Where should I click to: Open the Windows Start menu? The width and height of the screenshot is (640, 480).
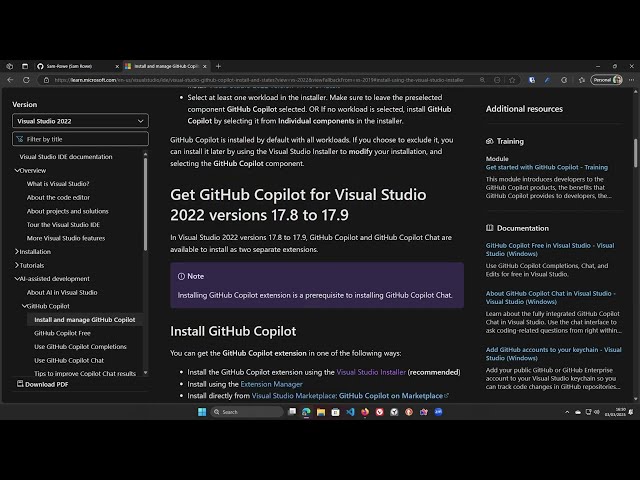pyautogui.click(x=202, y=412)
